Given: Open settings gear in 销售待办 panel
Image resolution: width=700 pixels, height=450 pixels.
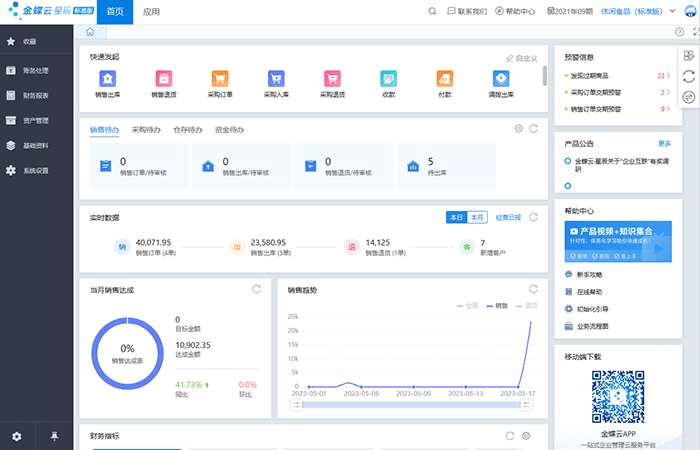Looking at the screenshot, I should pos(518,129).
